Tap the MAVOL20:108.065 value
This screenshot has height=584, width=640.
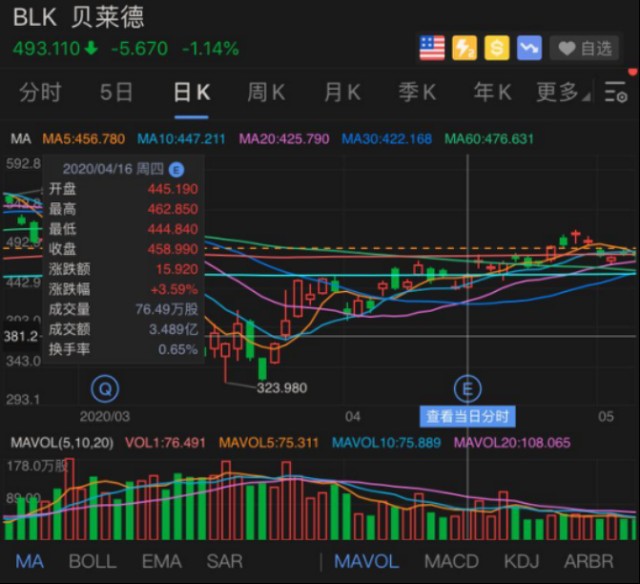(x=512, y=443)
